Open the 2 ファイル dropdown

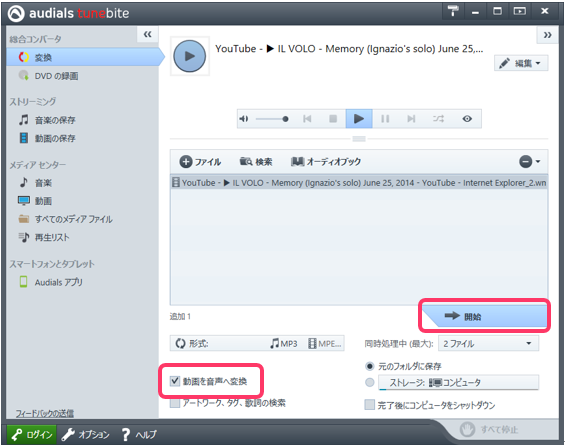click(x=489, y=343)
